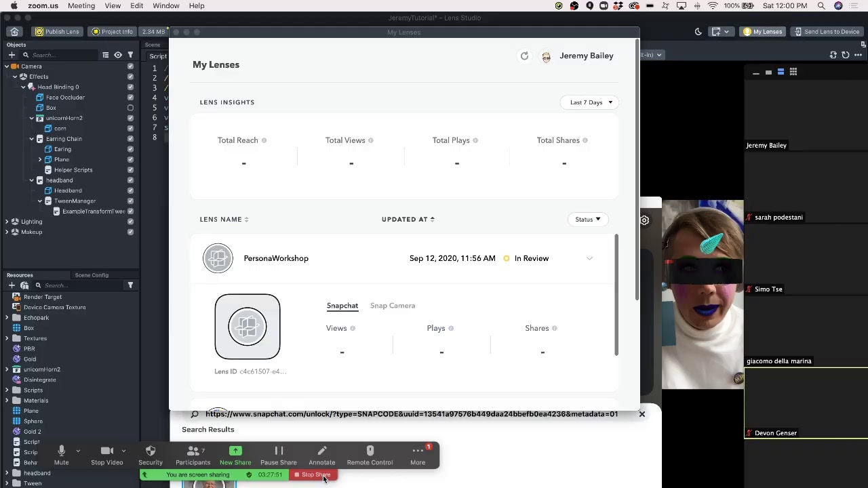Viewport: 868px width, 488px height.
Task: Open Remote Control options
Action: tap(370, 451)
